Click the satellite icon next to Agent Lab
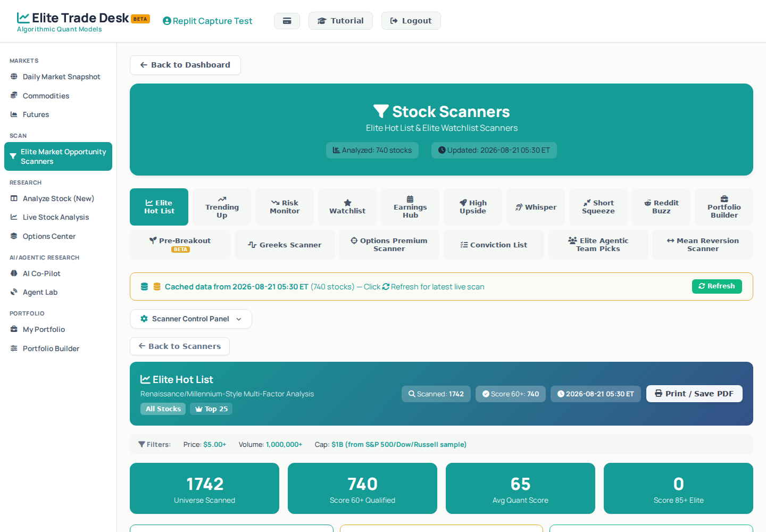766x532 pixels. coord(14,292)
